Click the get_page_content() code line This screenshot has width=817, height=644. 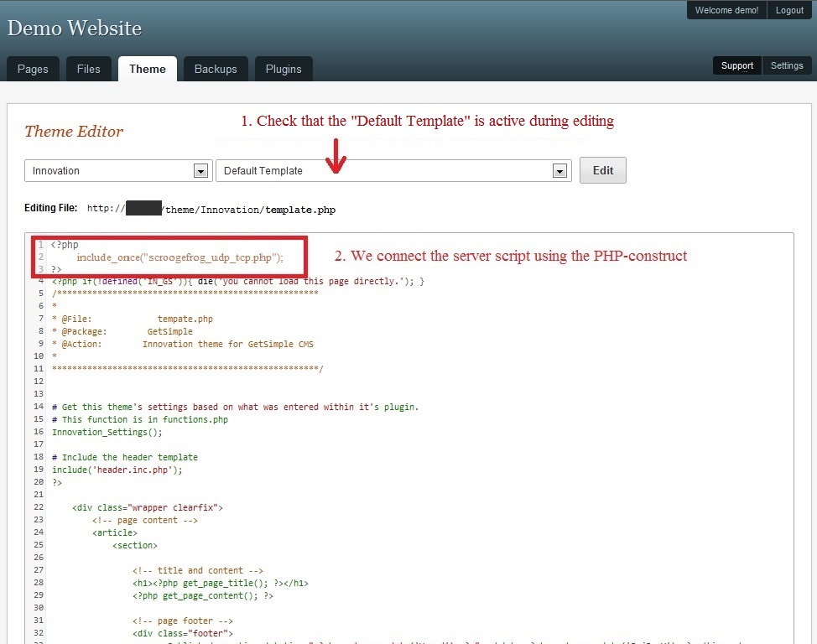point(202,595)
